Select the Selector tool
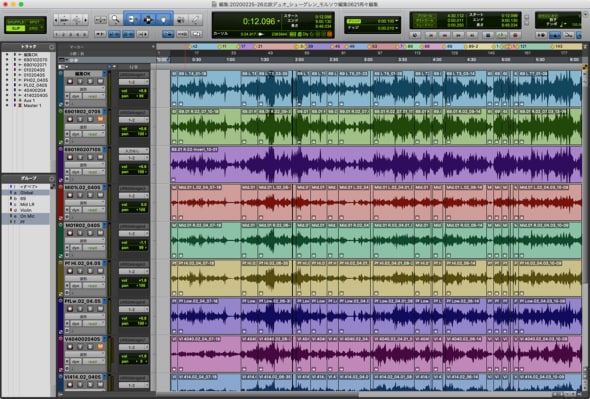 click(x=148, y=19)
